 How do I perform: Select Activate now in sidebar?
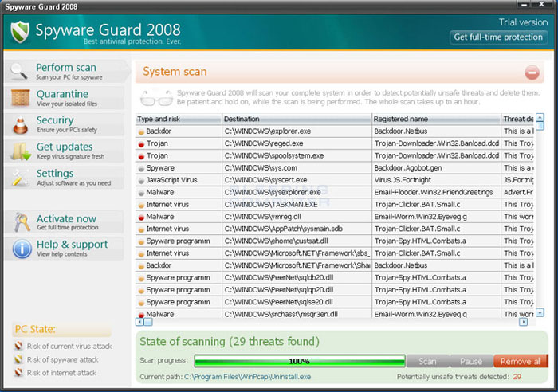[65, 222]
